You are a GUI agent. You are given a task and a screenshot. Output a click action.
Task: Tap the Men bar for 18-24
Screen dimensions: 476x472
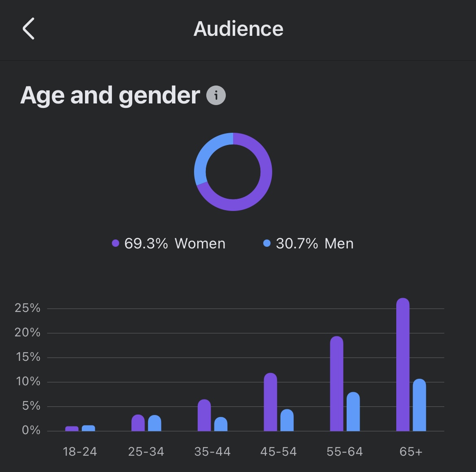coord(88,428)
